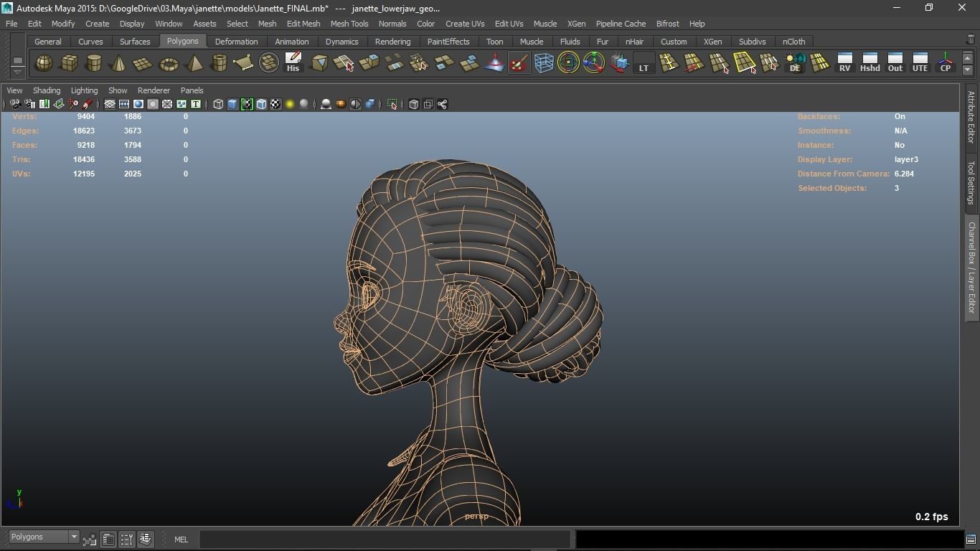Create a polygon torus from the shelf
The image size is (980, 551).
click(169, 63)
